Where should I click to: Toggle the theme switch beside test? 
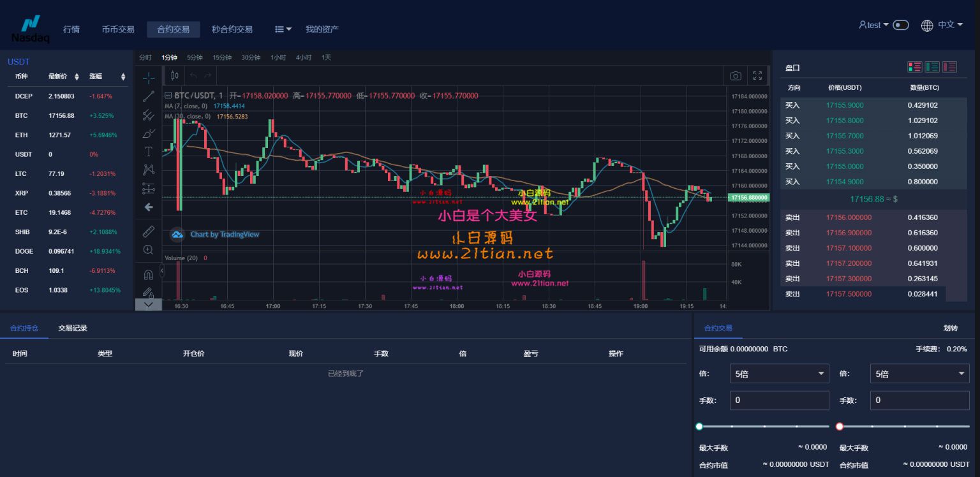(900, 25)
